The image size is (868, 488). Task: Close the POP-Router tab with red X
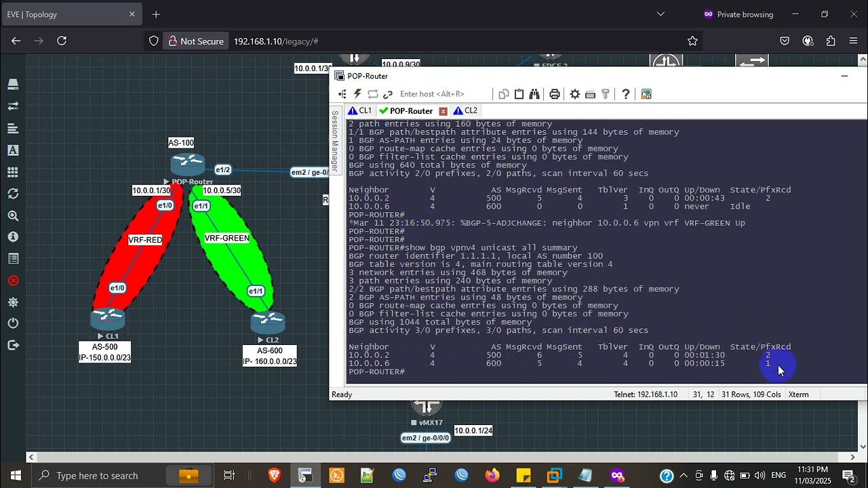(443, 111)
